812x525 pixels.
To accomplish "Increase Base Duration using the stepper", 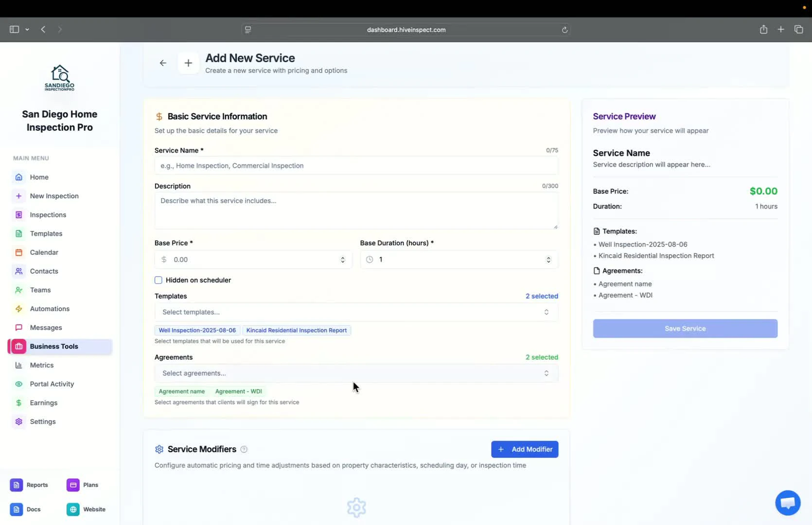I will (x=548, y=257).
